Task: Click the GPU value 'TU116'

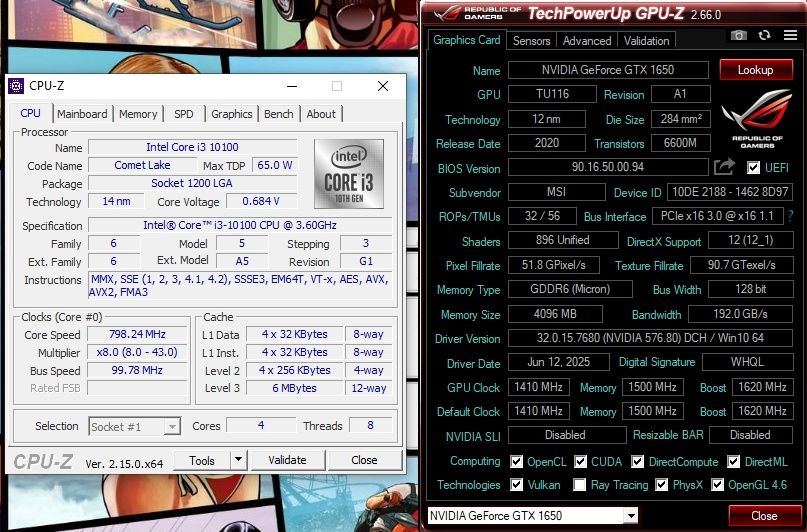Action: point(552,94)
